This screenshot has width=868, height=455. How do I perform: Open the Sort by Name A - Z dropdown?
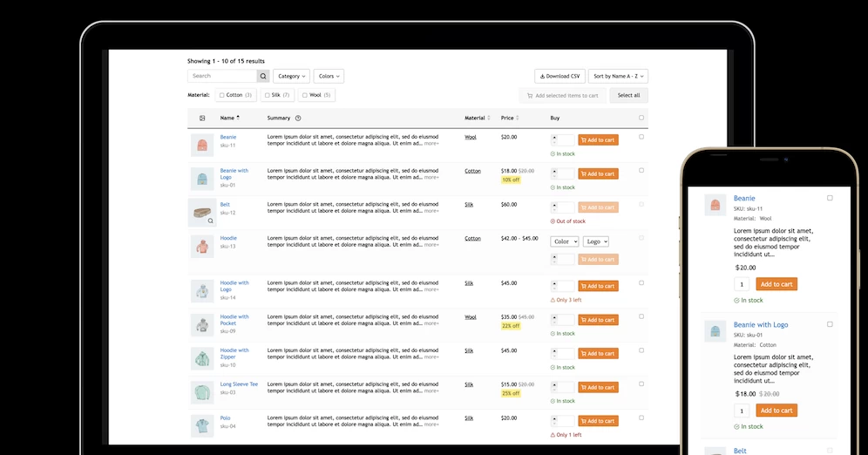(619, 77)
